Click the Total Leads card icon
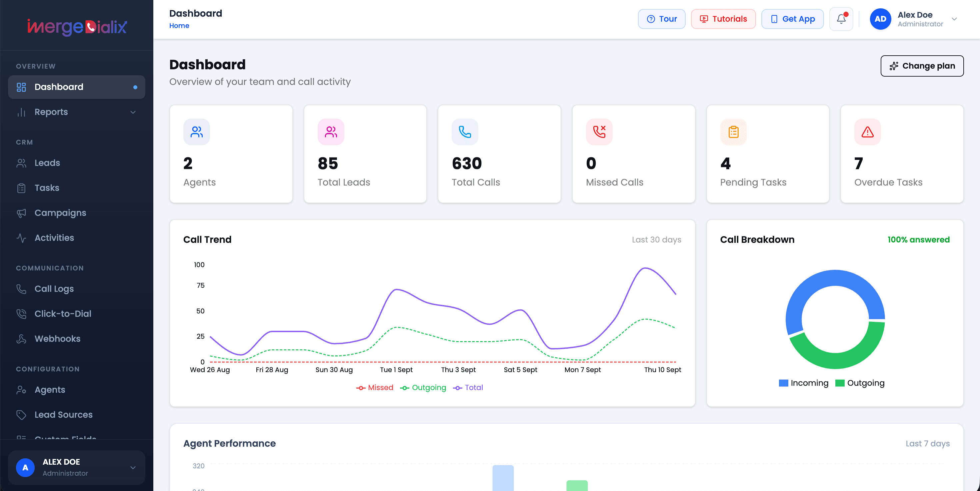 331,132
